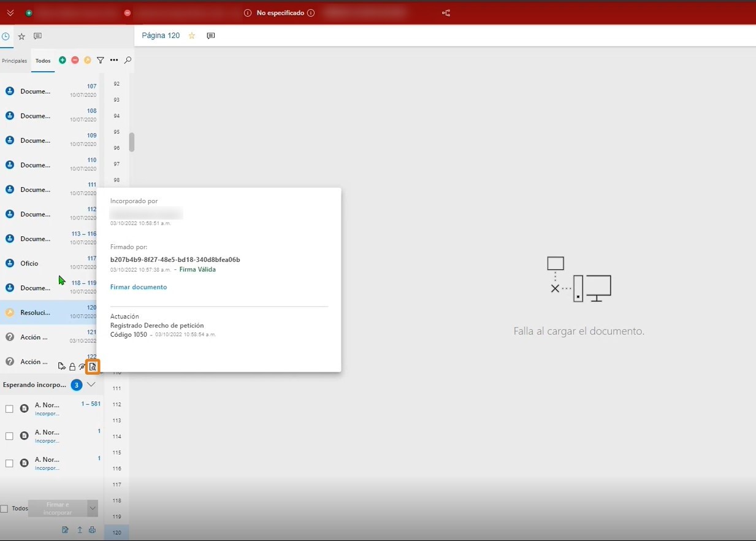Open the three-dots more options menu

(114, 60)
